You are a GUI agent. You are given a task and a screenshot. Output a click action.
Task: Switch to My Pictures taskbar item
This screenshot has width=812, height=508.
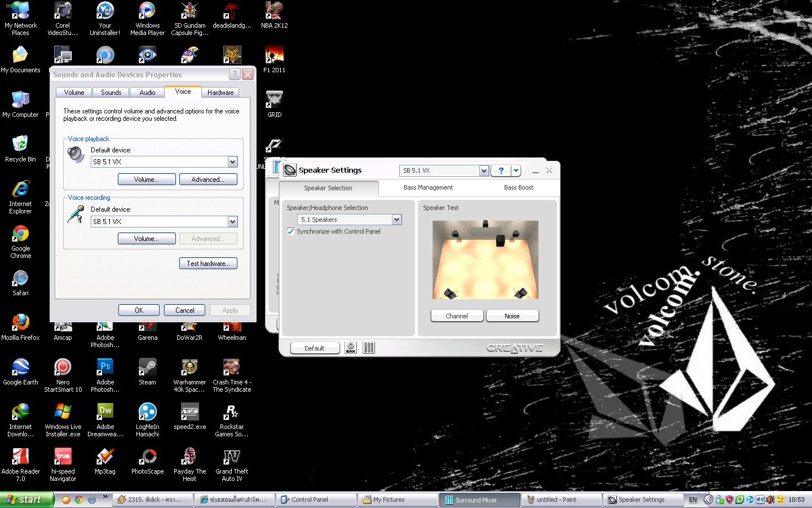pos(398,500)
